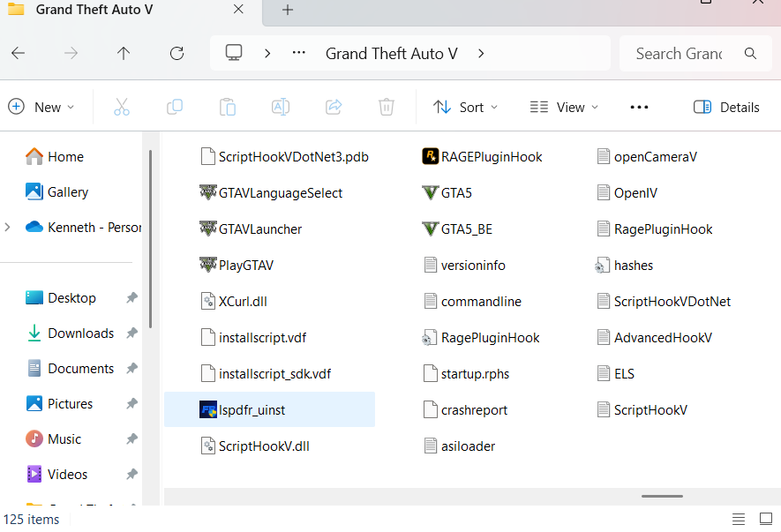Open Home in navigation pane
781x532 pixels.
(x=55, y=157)
